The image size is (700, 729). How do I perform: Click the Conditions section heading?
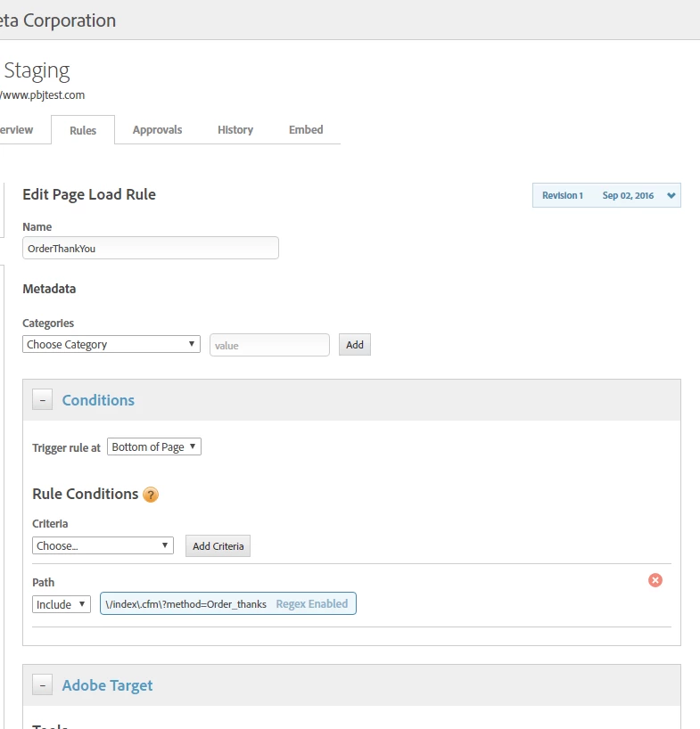pyautogui.click(x=98, y=400)
